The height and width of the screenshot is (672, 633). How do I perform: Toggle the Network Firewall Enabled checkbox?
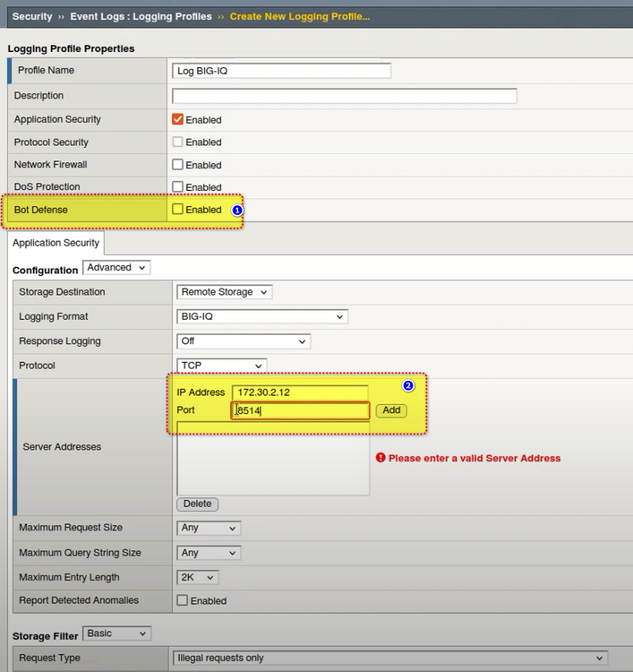[x=177, y=165]
